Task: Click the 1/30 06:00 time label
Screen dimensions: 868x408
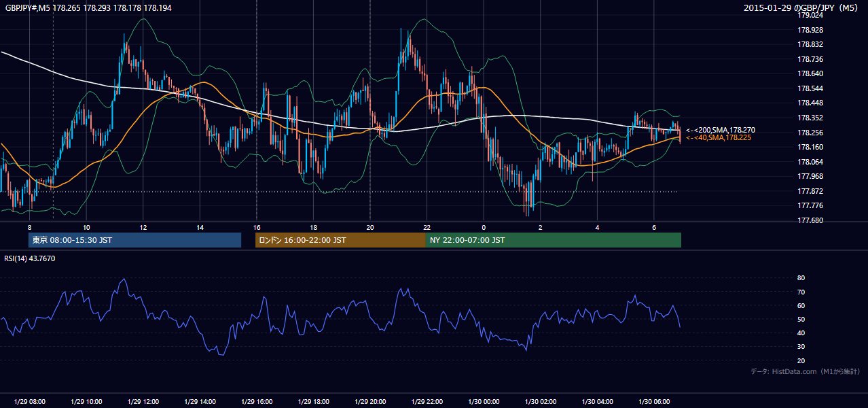Action: point(654,402)
